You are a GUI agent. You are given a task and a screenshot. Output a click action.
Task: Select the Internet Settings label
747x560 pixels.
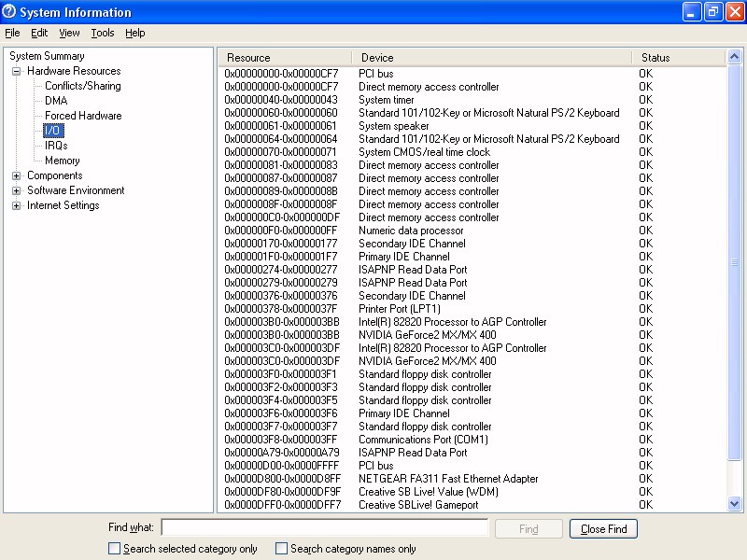click(63, 205)
